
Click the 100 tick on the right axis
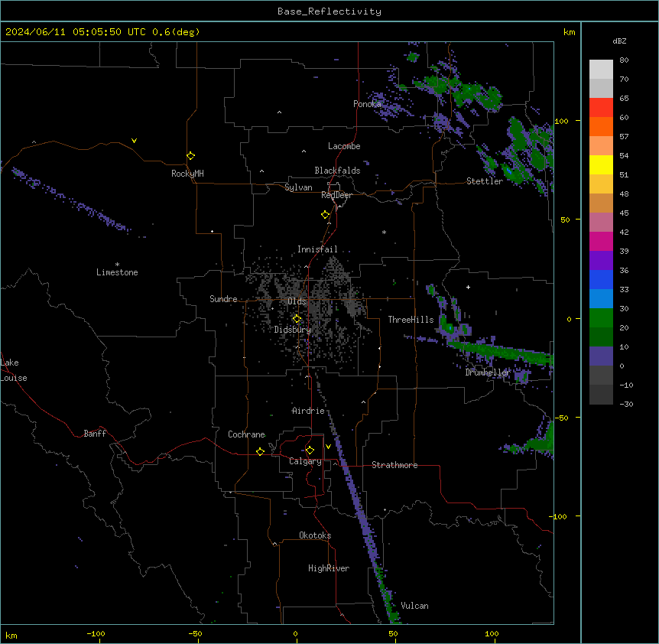click(x=561, y=121)
